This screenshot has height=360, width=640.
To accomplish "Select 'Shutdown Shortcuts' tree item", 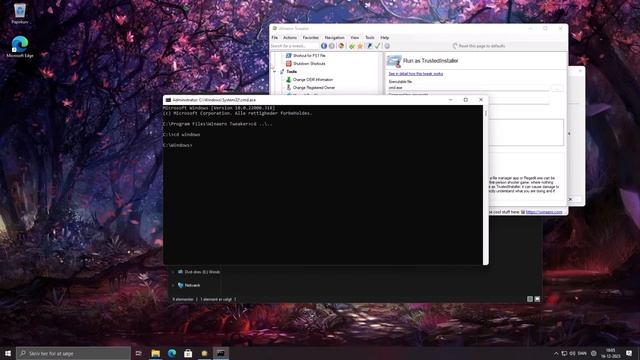I will pos(309,64).
